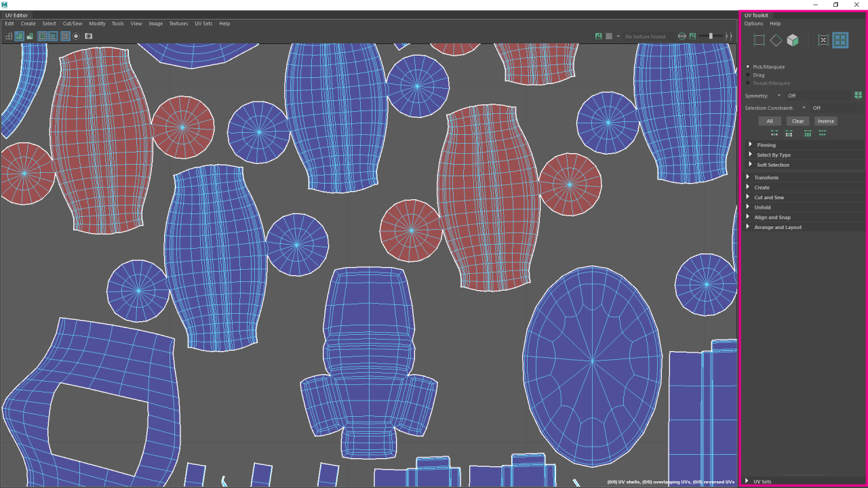Click the RGB channel display icon
This screenshot has height=488, width=868.
[x=682, y=36]
